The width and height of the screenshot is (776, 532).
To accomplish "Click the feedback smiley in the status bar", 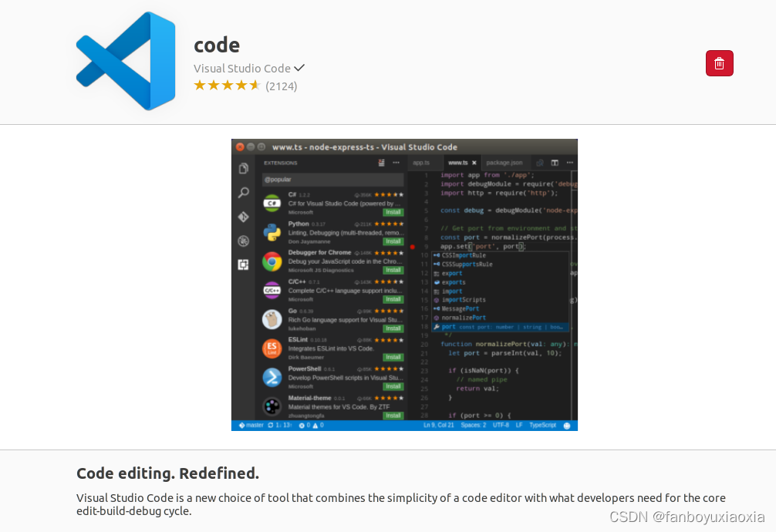I will pyautogui.click(x=567, y=426).
